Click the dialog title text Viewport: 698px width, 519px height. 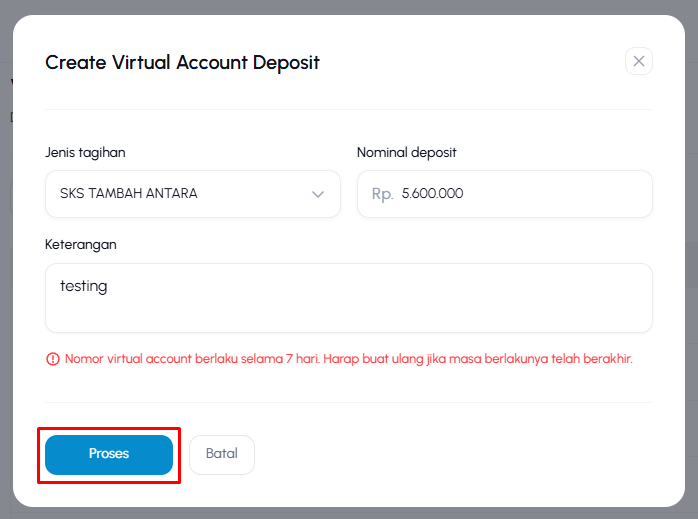[182, 62]
